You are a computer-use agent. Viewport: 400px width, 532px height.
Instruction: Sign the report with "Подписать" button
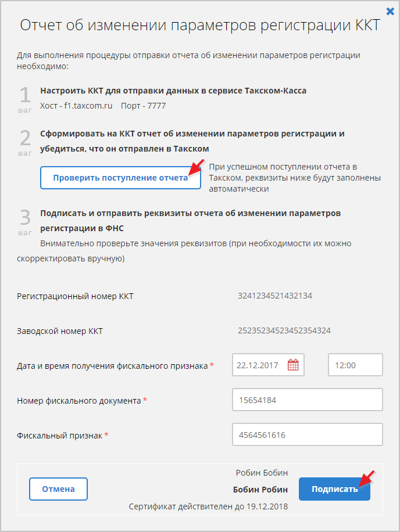coord(334,489)
